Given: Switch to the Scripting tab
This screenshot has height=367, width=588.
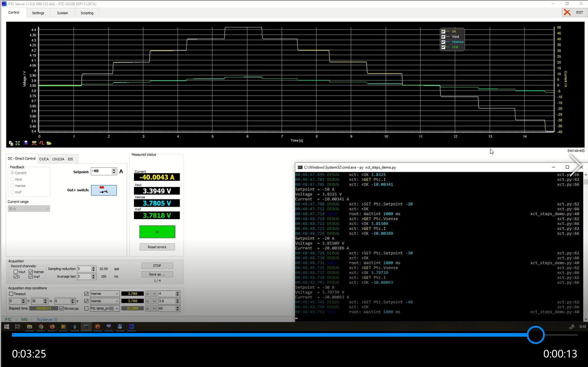Looking at the screenshot, I should coord(87,13).
